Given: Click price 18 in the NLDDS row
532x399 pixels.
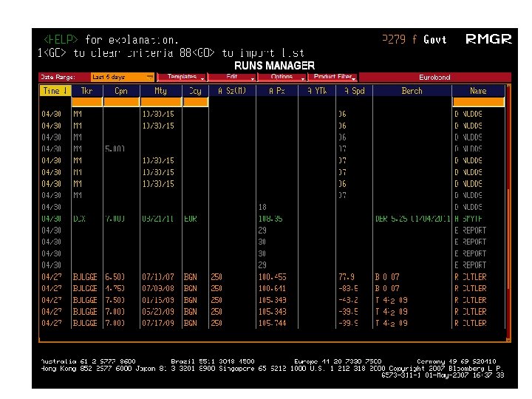Looking at the screenshot, I should pyautogui.click(x=262, y=207).
